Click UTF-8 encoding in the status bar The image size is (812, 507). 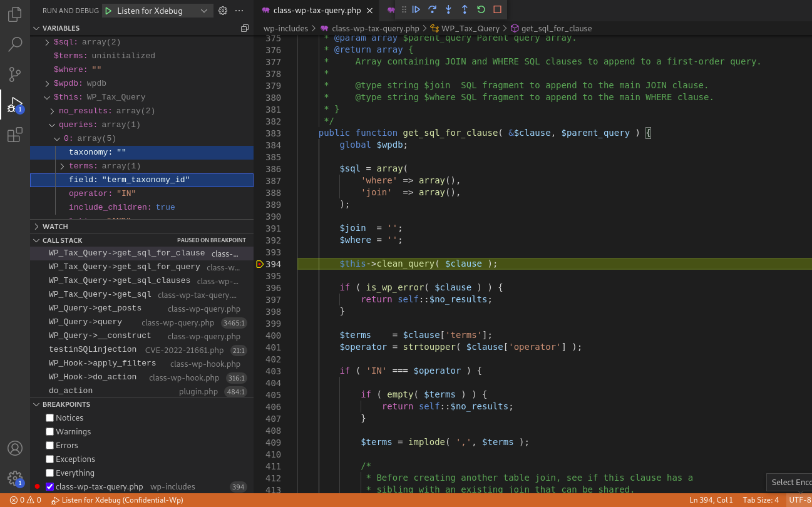800,500
